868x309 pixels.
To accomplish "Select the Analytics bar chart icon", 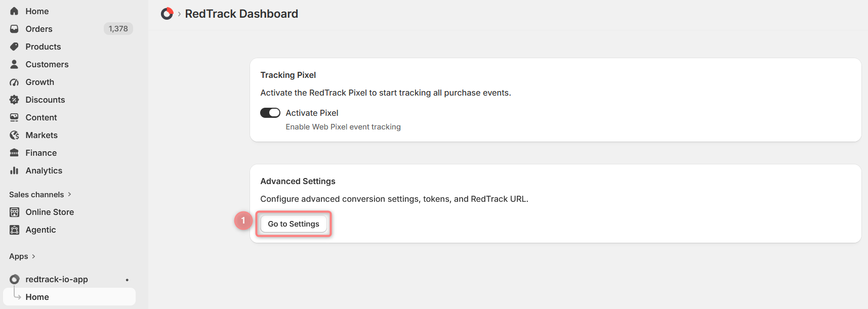I will click(14, 170).
